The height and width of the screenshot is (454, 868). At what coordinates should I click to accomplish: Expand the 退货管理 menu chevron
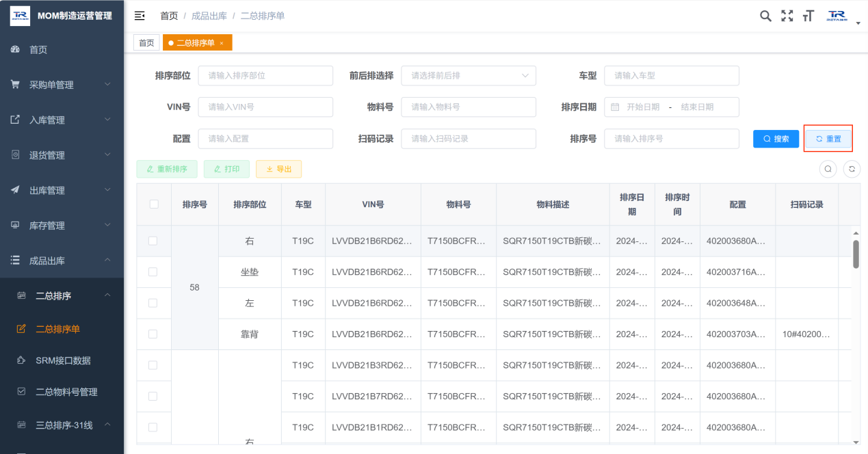point(107,155)
